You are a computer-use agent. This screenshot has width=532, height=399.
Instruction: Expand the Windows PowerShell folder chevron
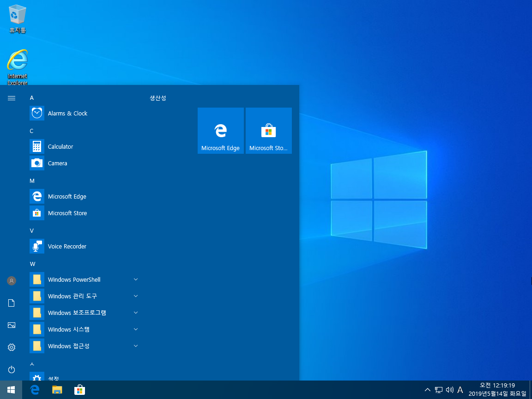pyautogui.click(x=136, y=279)
